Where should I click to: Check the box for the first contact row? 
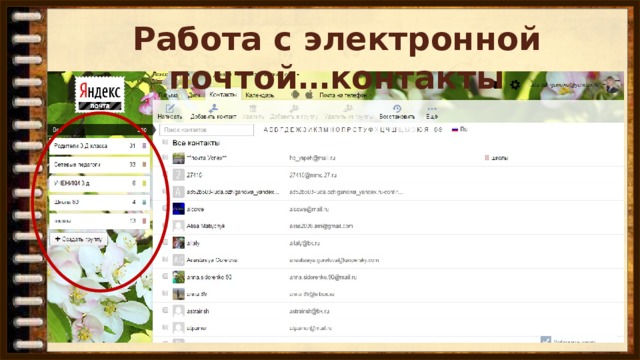click(165, 158)
